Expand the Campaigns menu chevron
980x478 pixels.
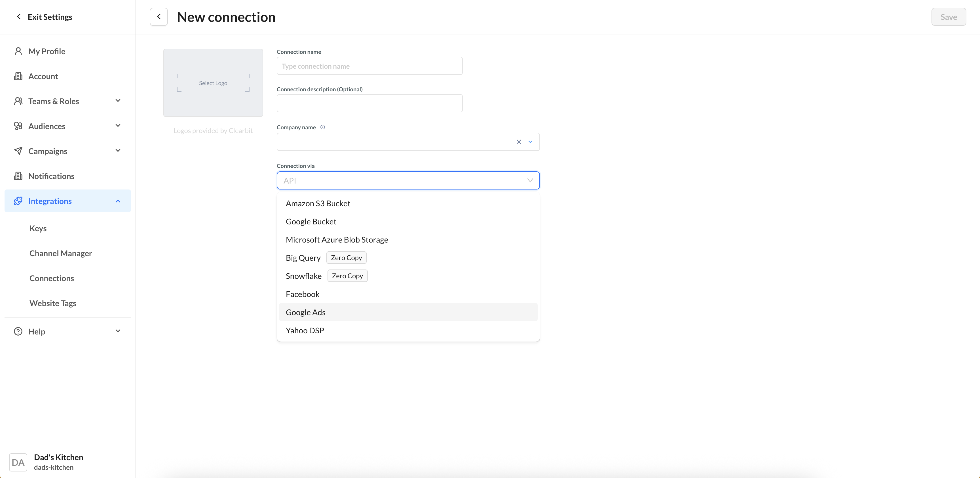pyautogui.click(x=118, y=151)
